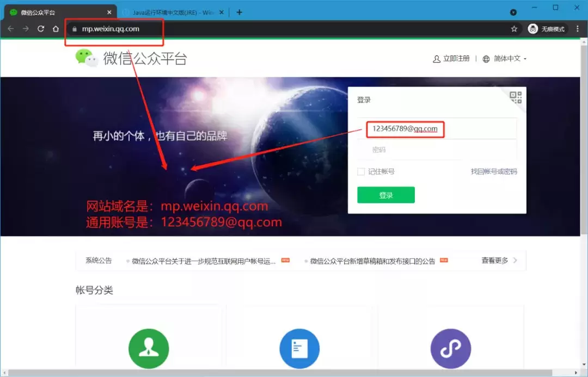Focus the 密码 password field

click(437, 150)
